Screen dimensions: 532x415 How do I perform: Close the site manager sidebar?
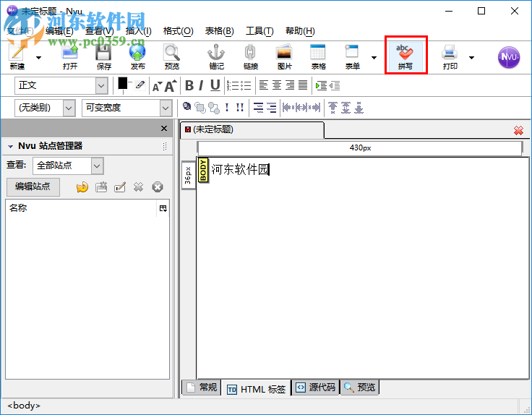(164, 128)
